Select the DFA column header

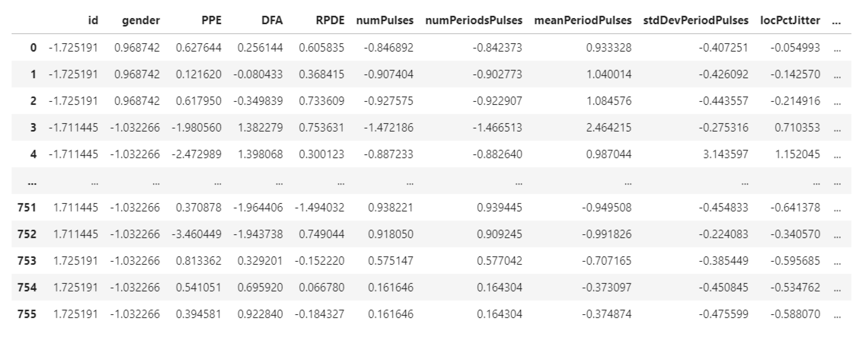[272, 21]
